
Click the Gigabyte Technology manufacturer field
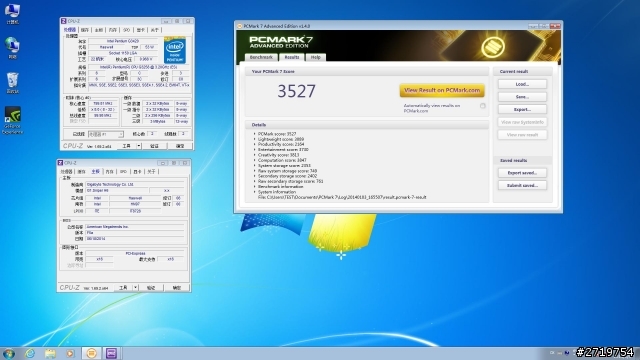point(135,184)
